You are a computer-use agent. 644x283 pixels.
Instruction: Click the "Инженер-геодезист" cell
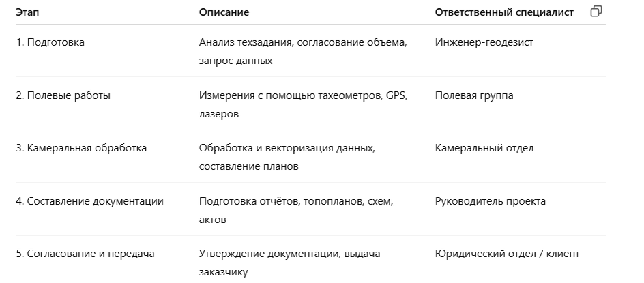tap(484, 42)
